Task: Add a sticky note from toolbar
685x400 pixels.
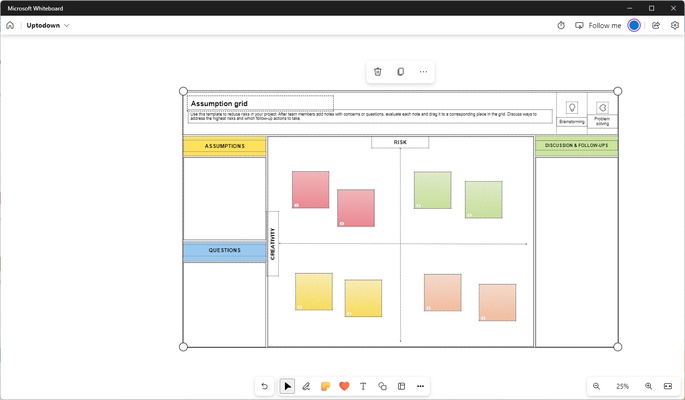Action: (325, 386)
